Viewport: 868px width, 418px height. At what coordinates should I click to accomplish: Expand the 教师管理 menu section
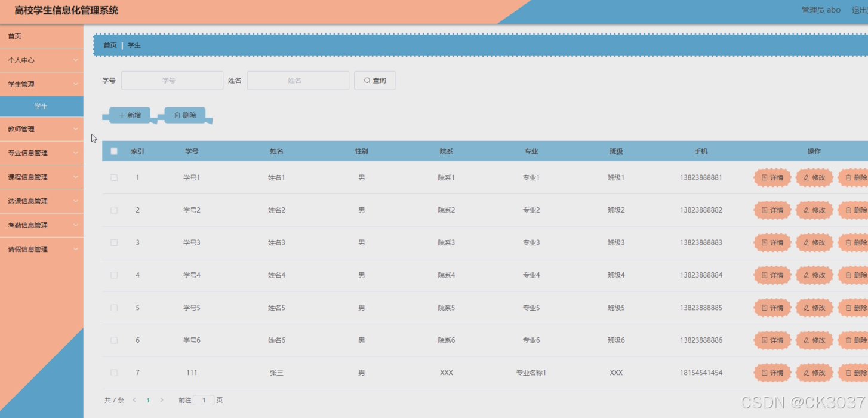click(41, 129)
